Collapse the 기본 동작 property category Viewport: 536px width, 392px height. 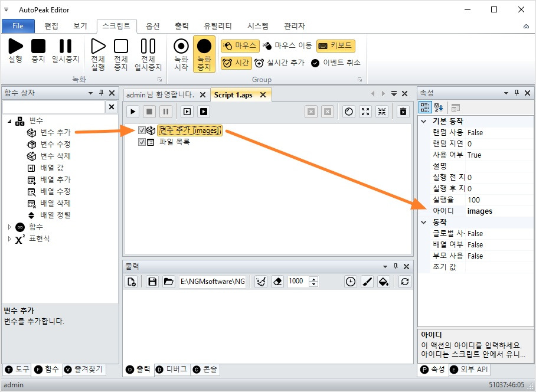[x=424, y=122]
